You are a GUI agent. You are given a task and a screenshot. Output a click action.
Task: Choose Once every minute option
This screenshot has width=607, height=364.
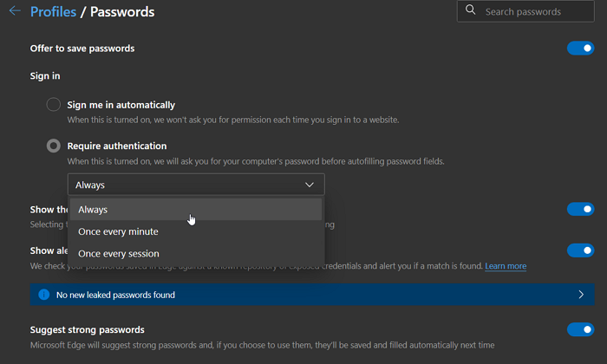tap(196, 231)
